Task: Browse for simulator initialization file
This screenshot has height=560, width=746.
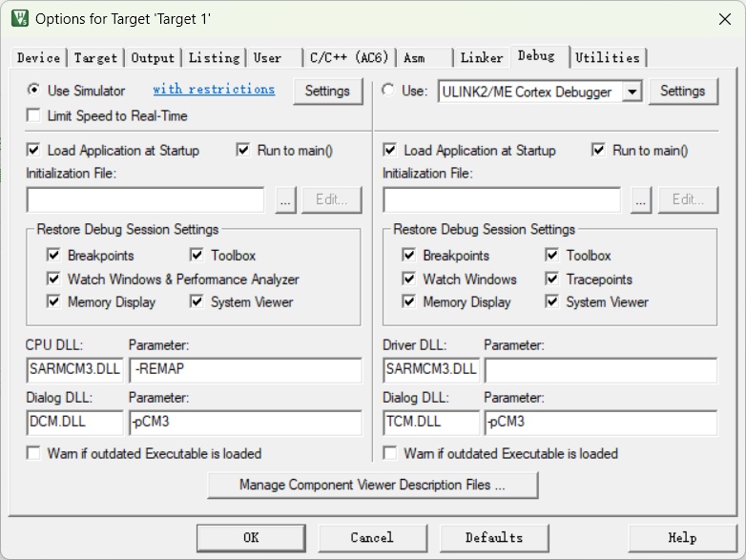Action: [285, 200]
